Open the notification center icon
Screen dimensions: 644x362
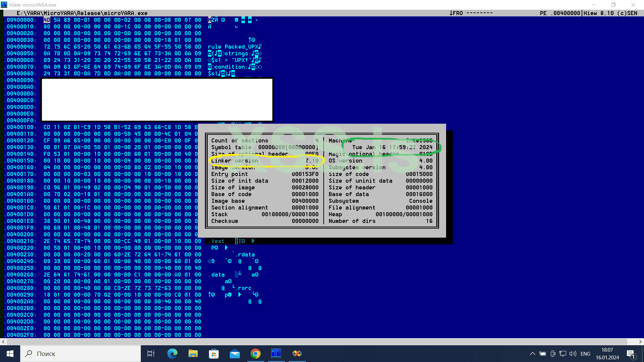[631, 354]
